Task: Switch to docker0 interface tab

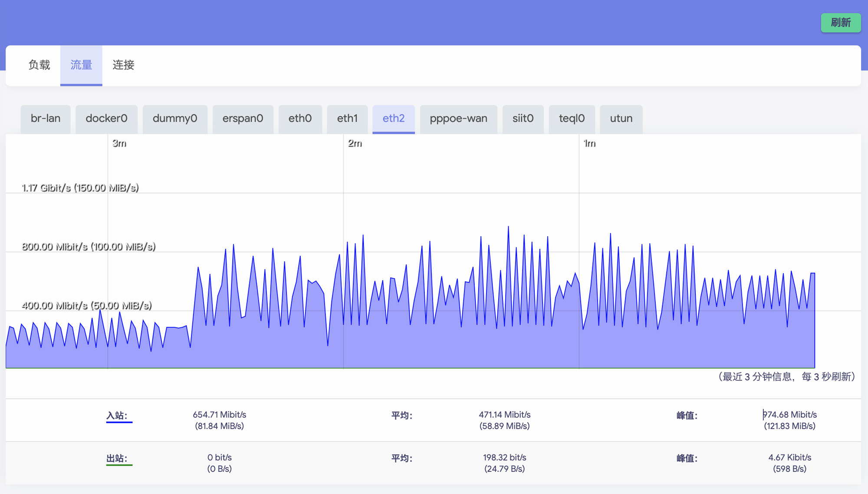Action: click(x=106, y=119)
